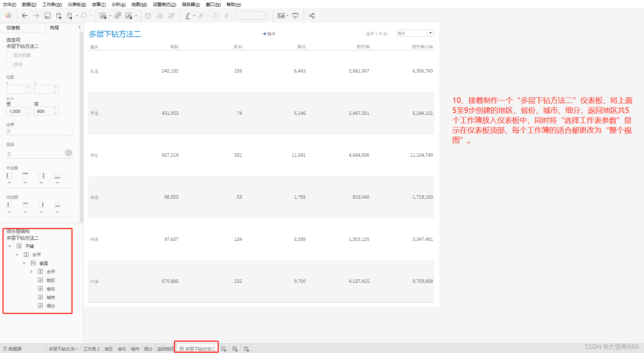
Task: Select the 城市 sheet item in hierarchy tree
Action: point(47,297)
